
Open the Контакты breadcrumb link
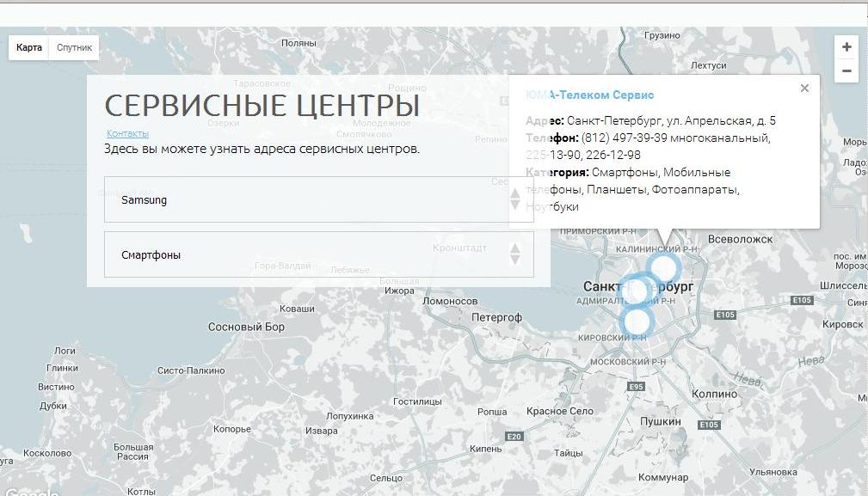click(x=127, y=133)
